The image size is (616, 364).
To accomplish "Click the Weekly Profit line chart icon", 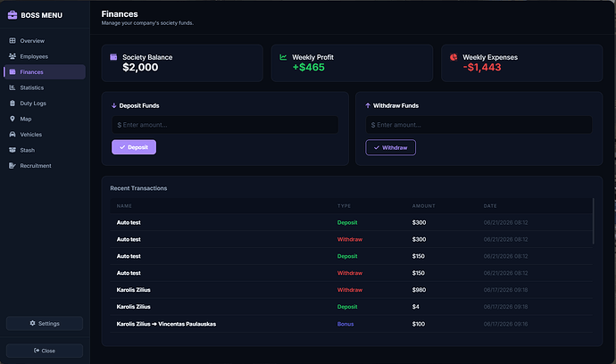I will point(283,57).
